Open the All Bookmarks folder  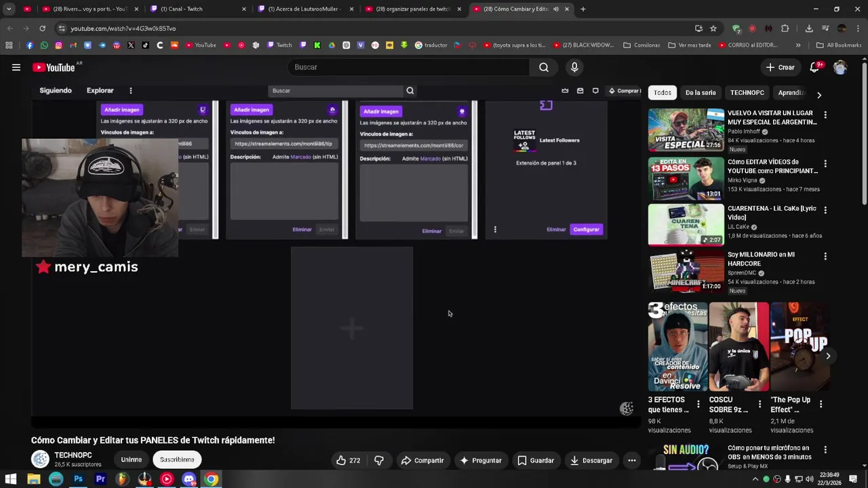pos(840,45)
